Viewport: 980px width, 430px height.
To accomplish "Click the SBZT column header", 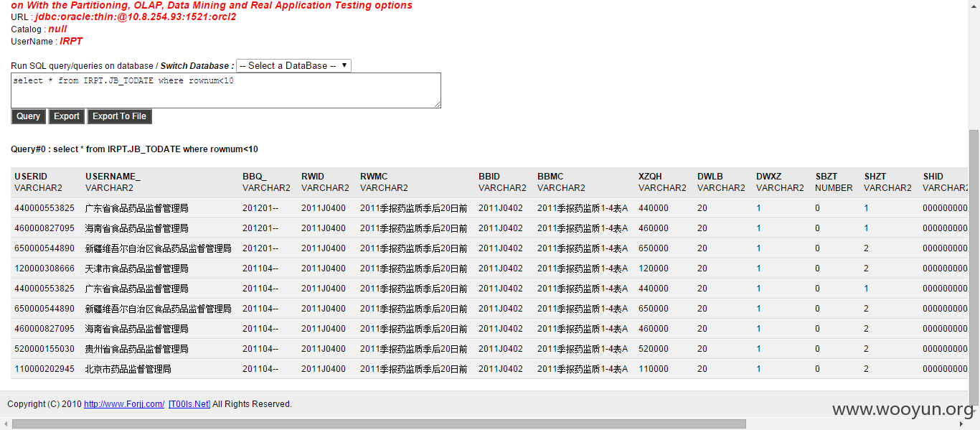I will [x=826, y=177].
